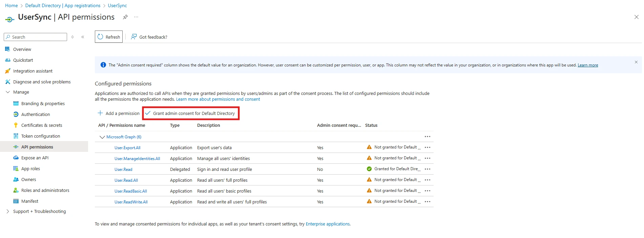
Task: Go to Token configuration page
Action: (x=40, y=136)
